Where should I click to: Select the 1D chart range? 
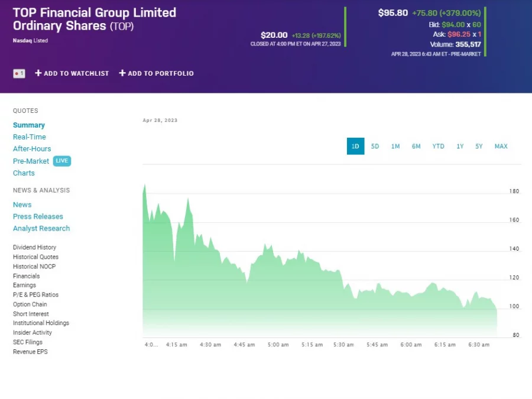point(355,147)
